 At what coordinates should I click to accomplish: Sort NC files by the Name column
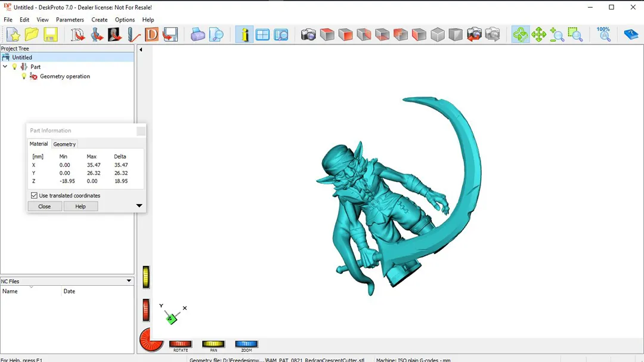point(31,291)
